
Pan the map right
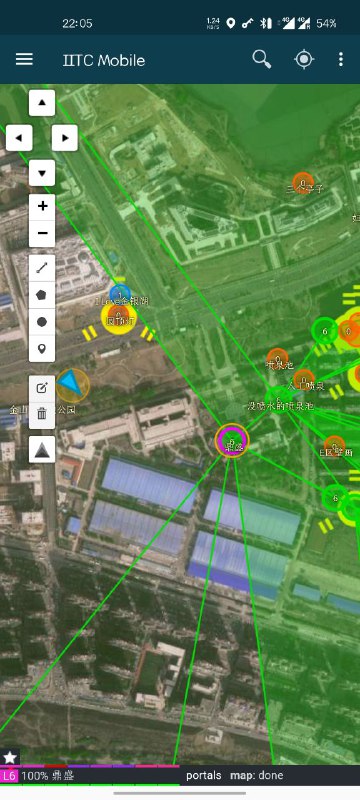tap(65, 138)
